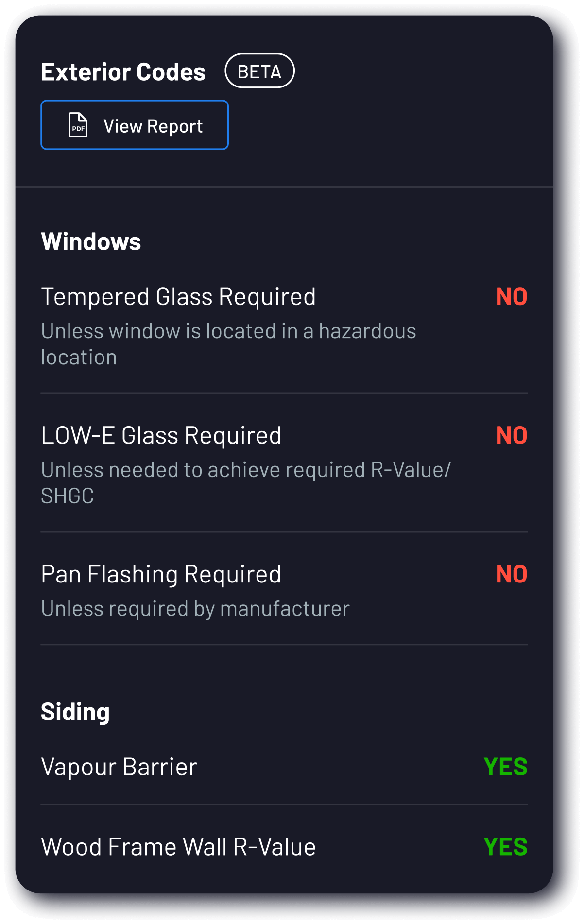Click the NO status for Tempered Glass
The image size is (584, 924).
pos(511,297)
